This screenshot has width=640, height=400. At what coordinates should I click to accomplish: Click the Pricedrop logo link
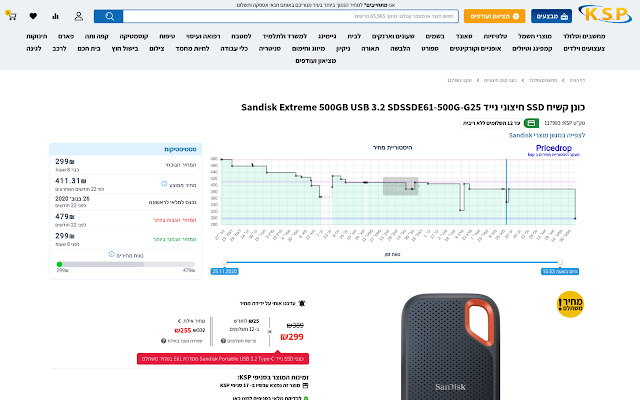point(553,150)
